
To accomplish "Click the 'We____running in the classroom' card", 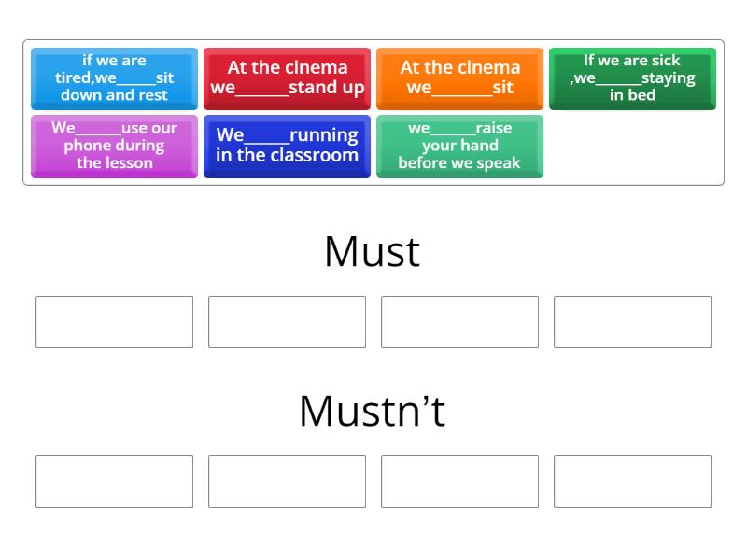I will 287,147.
